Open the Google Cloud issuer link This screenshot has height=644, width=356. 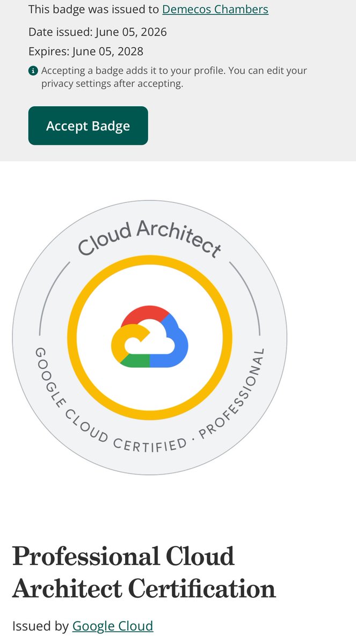[113, 626]
